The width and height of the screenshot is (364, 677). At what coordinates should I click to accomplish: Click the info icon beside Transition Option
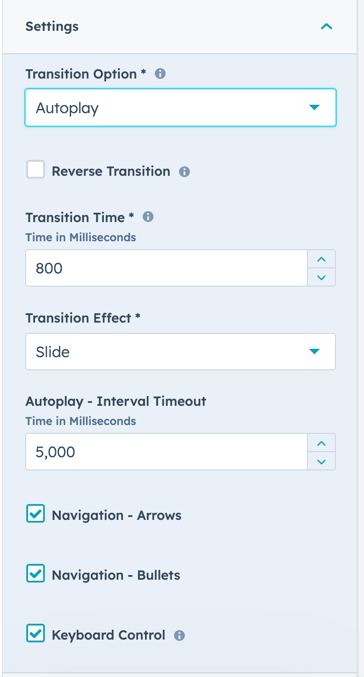(160, 74)
